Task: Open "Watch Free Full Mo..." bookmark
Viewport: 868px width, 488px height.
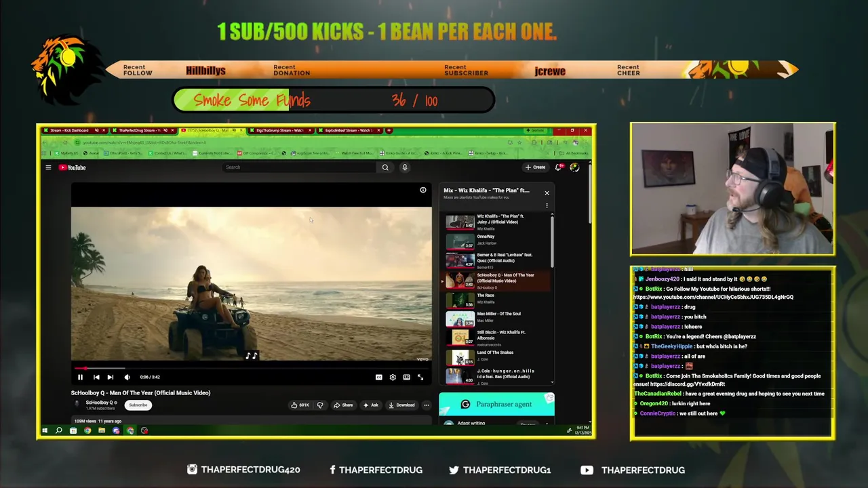Action: click(353, 153)
